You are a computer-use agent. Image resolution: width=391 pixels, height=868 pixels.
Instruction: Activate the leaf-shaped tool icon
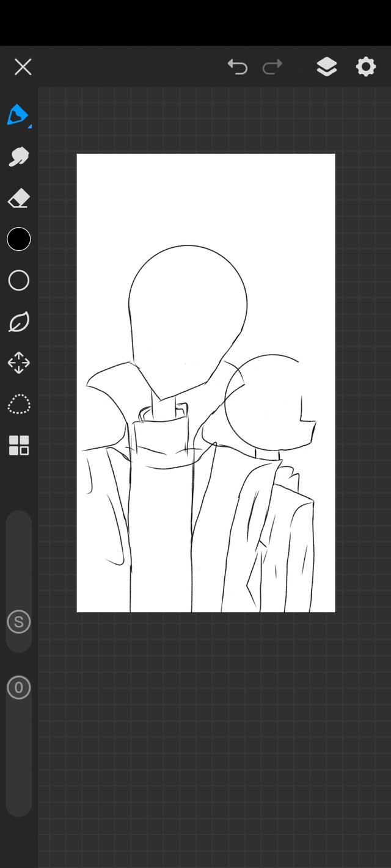pos(18,322)
